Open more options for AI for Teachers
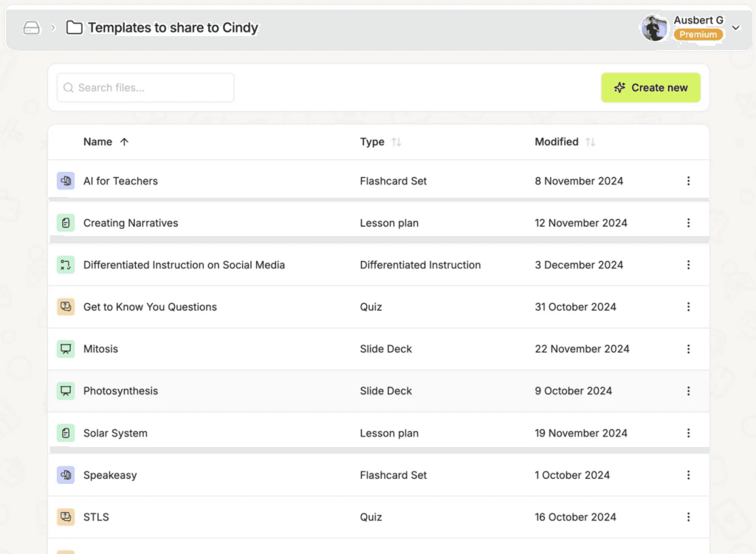 coord(689,181)
